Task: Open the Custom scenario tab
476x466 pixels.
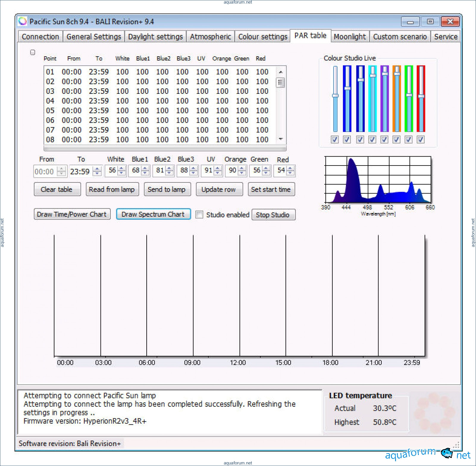Action: coord(400,37)
